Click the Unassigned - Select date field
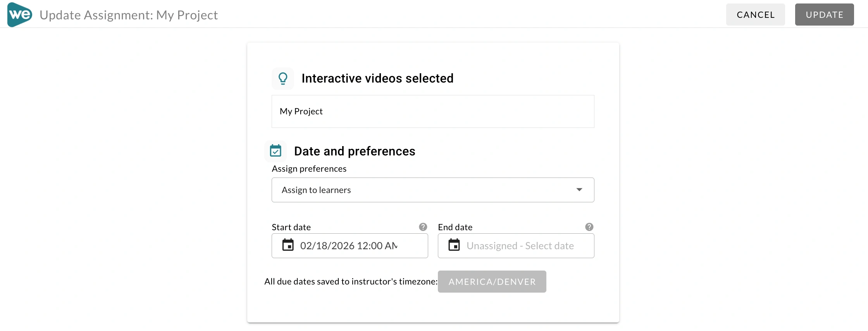Image resolution: width=868 pixels, height=331 pixels. click(516, 246)
